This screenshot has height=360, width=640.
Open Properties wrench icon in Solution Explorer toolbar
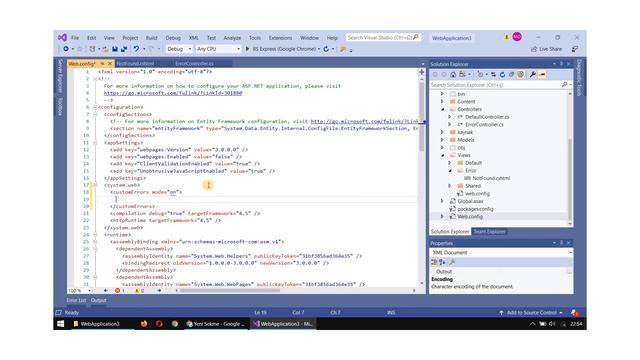tap(532, 74)
